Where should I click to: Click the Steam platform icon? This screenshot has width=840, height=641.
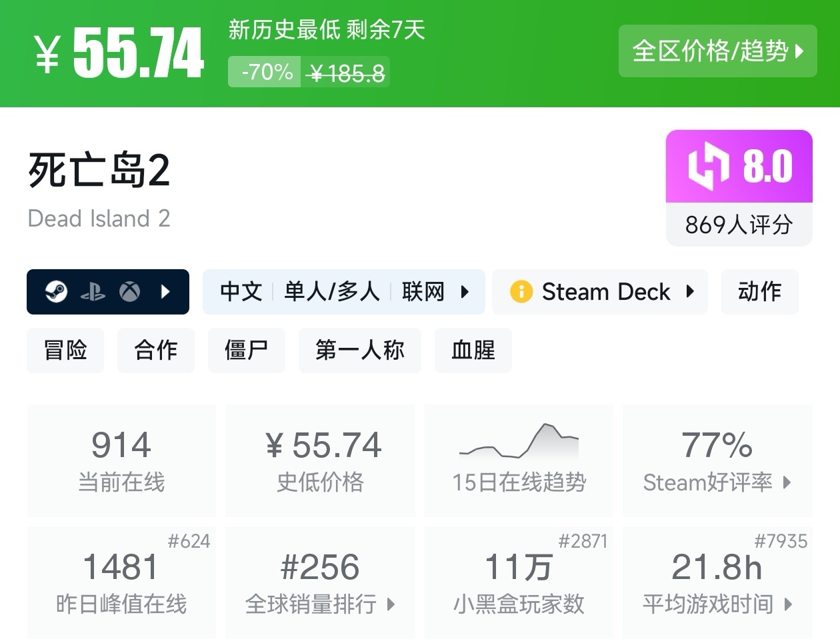click(56, 292)
